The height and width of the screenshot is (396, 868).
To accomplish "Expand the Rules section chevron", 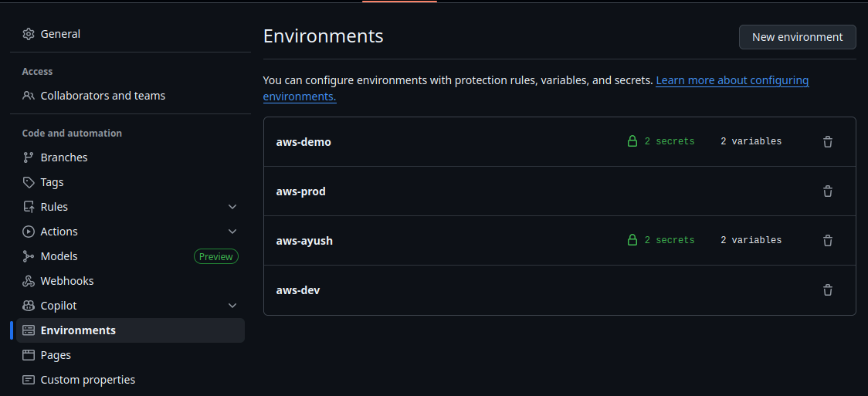I will [232, 207].
